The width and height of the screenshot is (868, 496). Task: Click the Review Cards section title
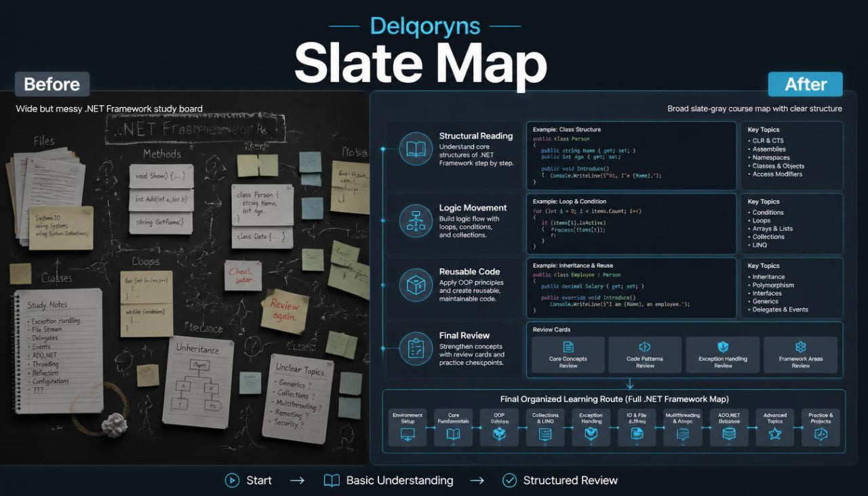point(551,330)
